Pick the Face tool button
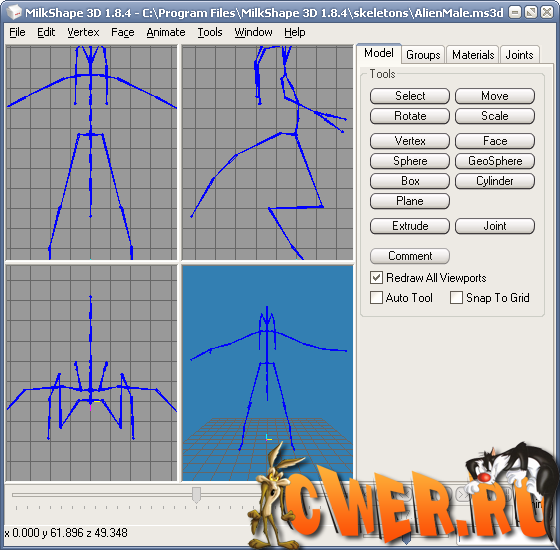Viewport: 560px width, 550px height. 495,141
